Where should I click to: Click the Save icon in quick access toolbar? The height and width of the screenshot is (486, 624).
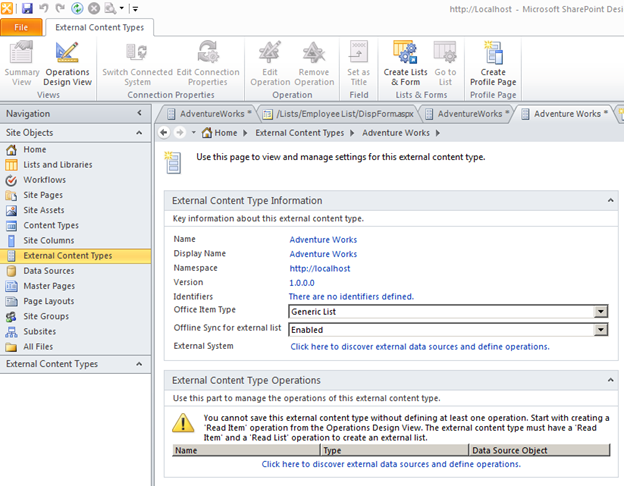(x=27, y=8)
